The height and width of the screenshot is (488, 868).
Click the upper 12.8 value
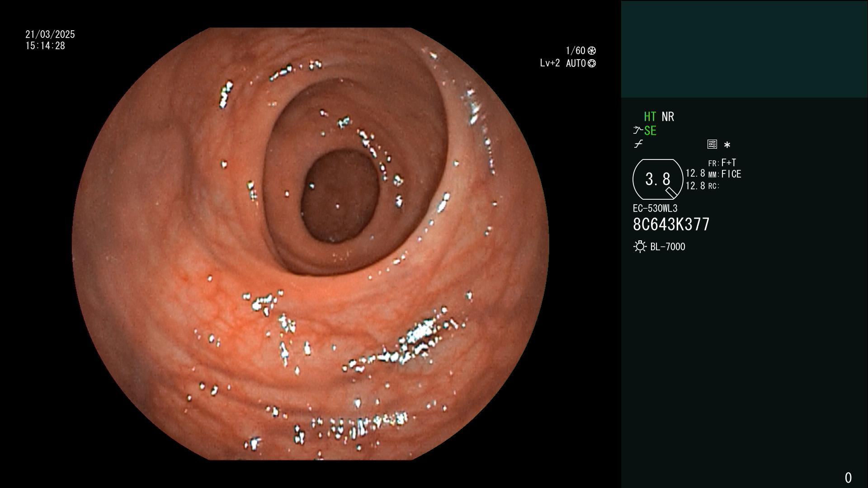(x=695, y=174)
